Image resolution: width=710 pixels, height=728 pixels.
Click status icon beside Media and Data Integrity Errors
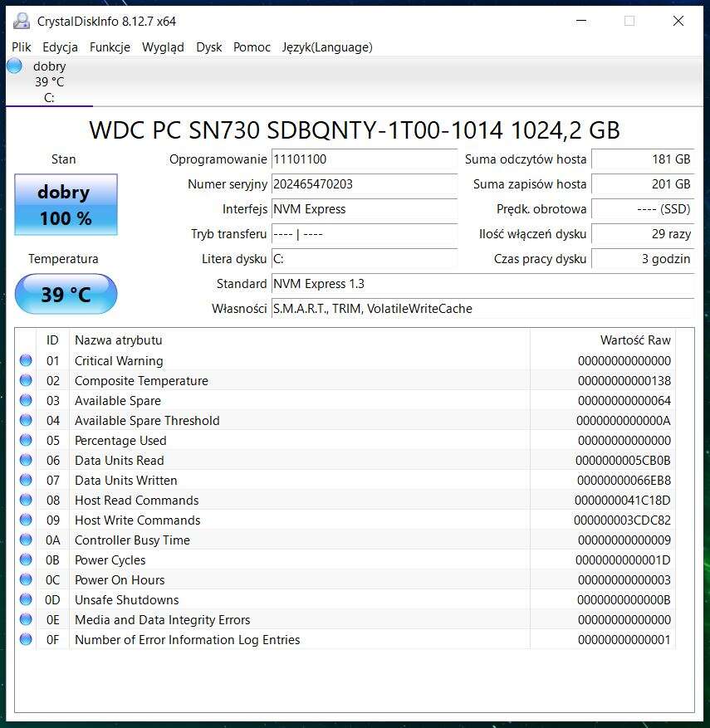coord(26,619)
